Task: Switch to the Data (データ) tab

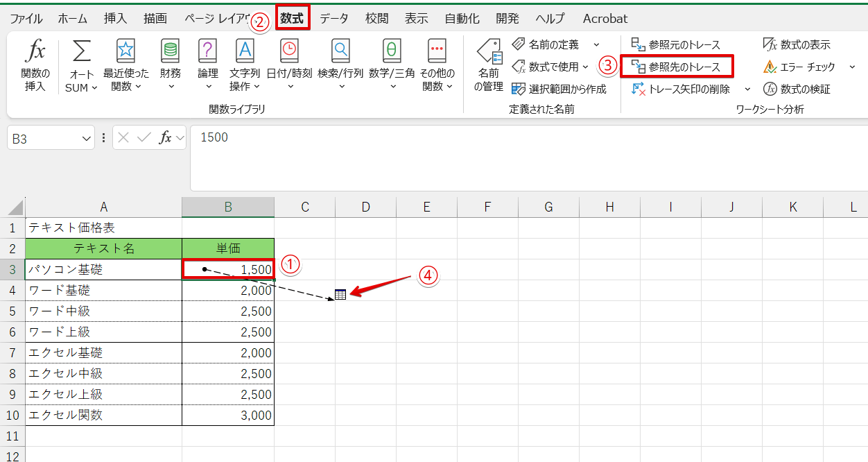Action: tap(334, 19)
